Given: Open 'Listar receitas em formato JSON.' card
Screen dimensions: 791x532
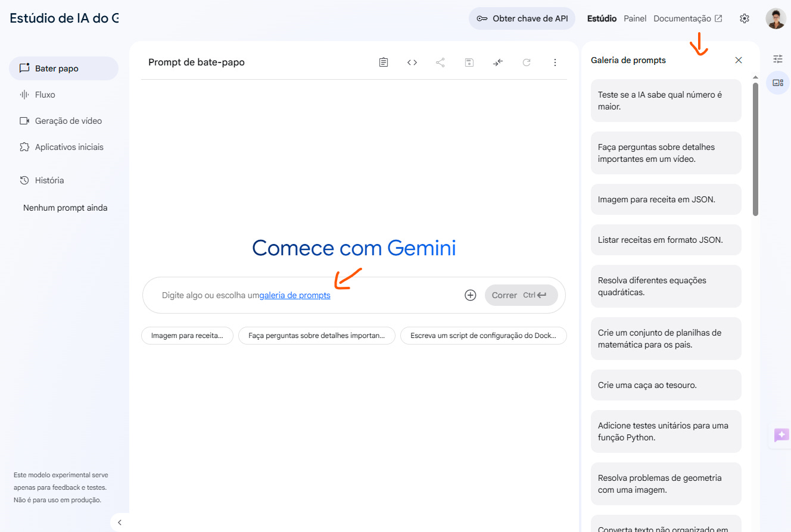Looking at the screenshot, I should tap(666, 240).
